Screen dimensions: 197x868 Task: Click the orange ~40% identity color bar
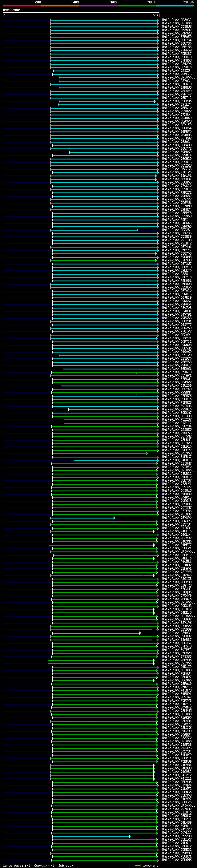pos(60,6)
